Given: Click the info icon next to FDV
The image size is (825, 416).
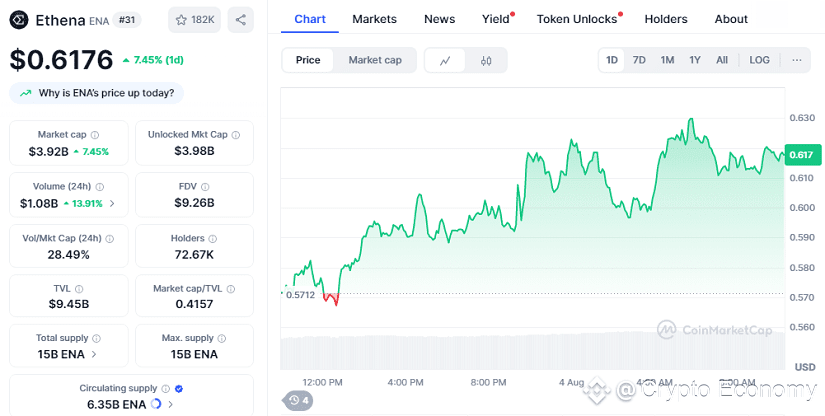Looking at the screenshot, I should tap(205, 187).
